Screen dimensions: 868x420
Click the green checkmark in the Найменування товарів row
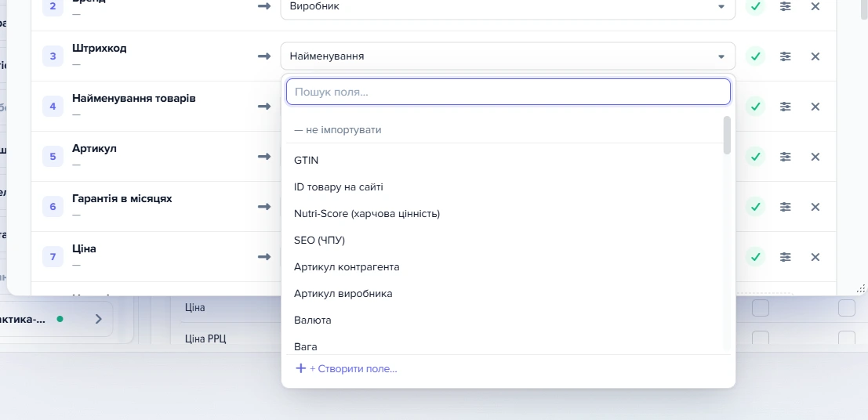[x=756, y=107]
